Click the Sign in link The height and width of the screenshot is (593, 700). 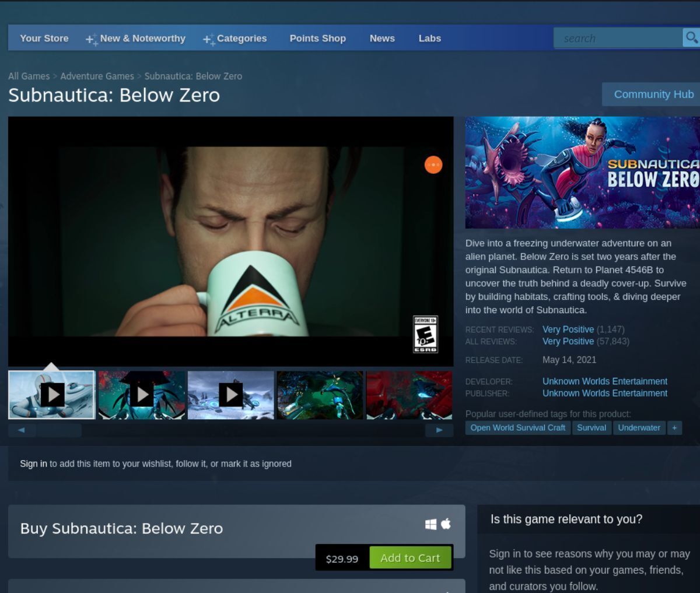(33, 464)
